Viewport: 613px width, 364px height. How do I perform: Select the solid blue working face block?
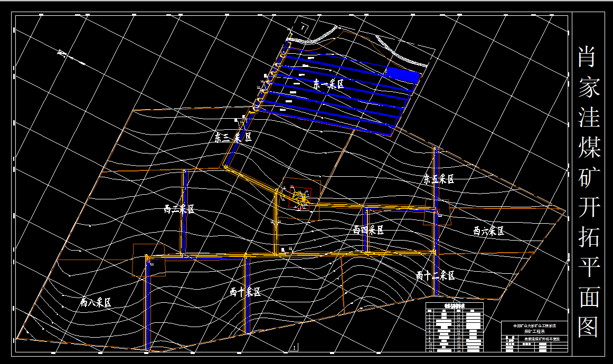(x=403, y=74)
